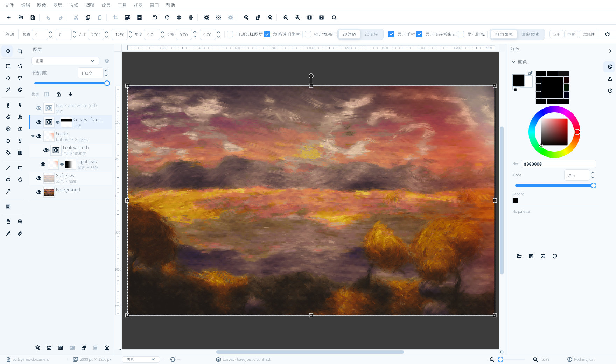616x364 pixels.
Task: Select the Hand pan tool
Action: tap(8, 222)
